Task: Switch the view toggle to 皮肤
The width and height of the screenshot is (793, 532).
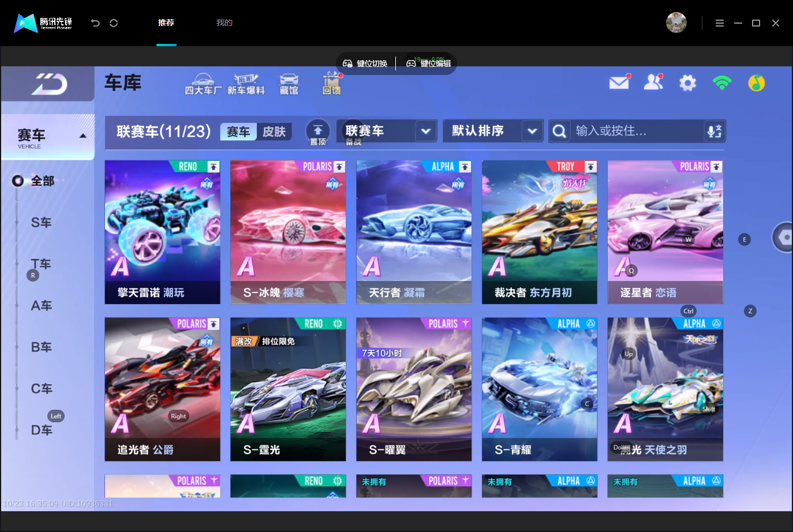Action: point(274,132)
